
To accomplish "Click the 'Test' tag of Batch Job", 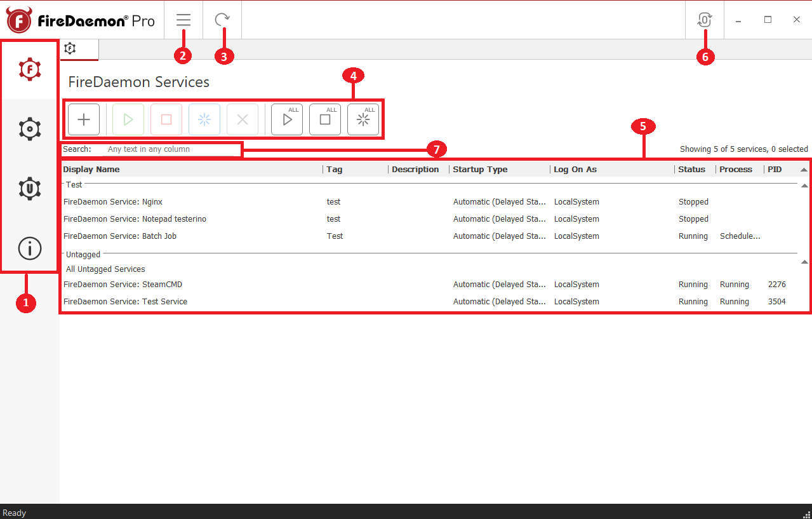I will 335,236.
